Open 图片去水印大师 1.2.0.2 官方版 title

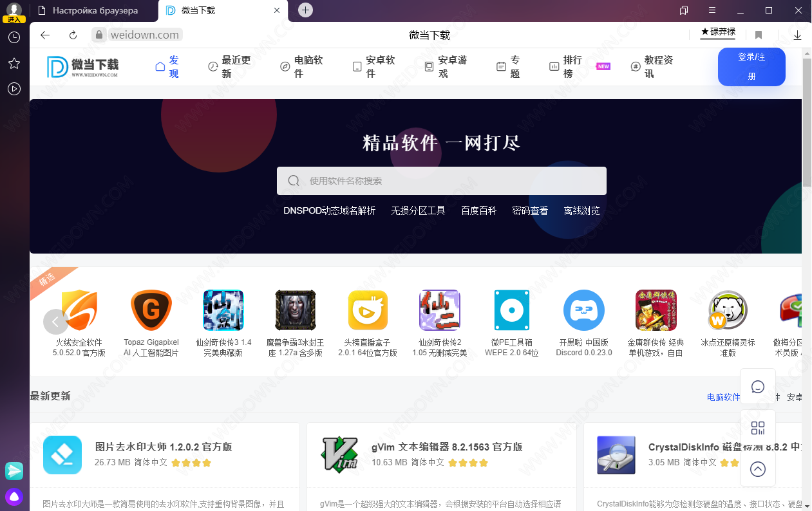click(x=163, y=447)
